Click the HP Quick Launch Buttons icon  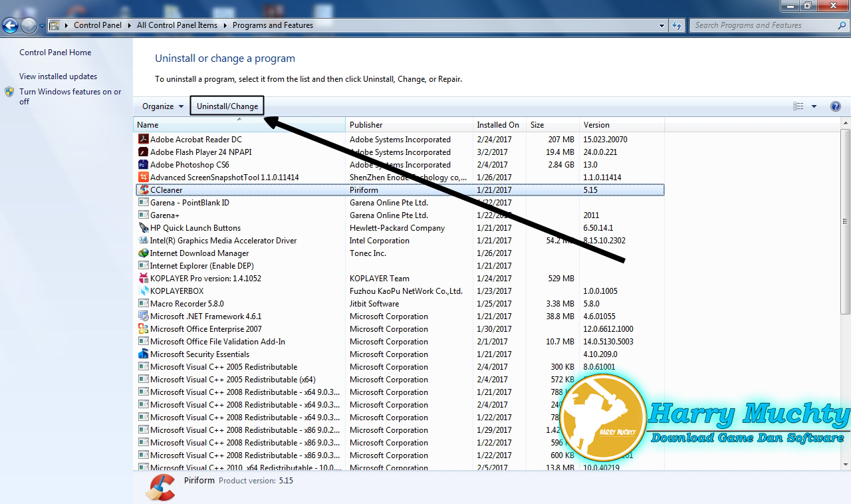coord(143,227)
